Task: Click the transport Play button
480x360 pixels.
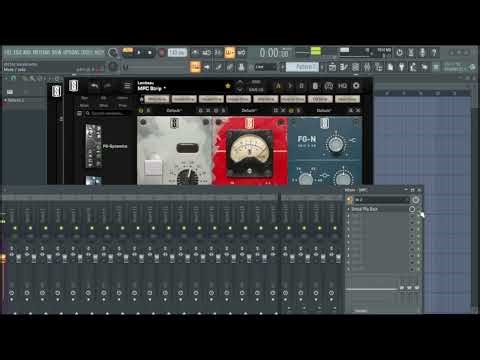Action: pos(139,53)
